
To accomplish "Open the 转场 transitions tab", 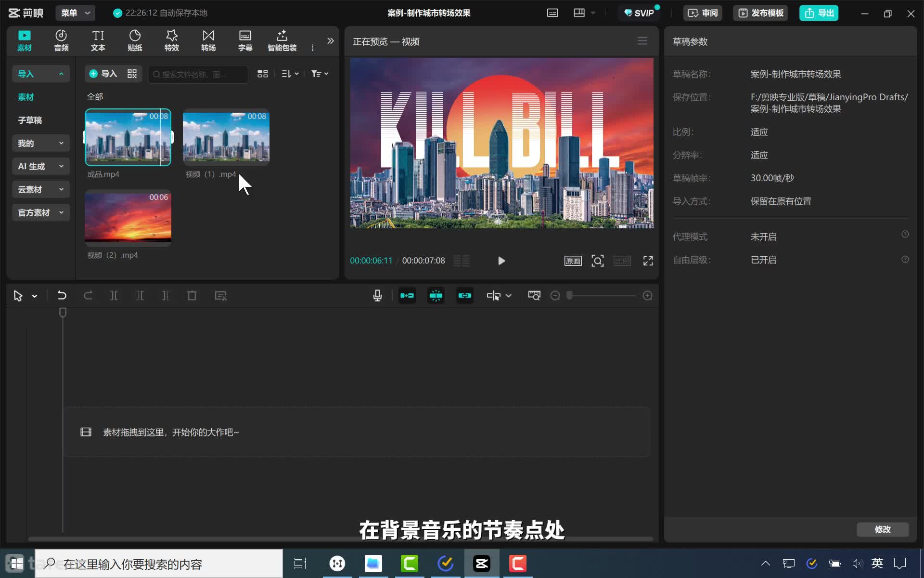I will click(208, 40).
